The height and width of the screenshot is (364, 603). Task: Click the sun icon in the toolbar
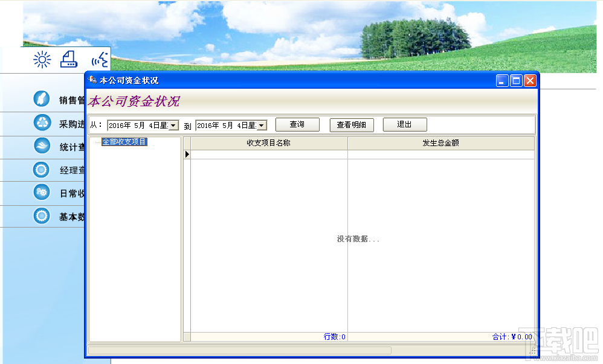coord(41,59)
